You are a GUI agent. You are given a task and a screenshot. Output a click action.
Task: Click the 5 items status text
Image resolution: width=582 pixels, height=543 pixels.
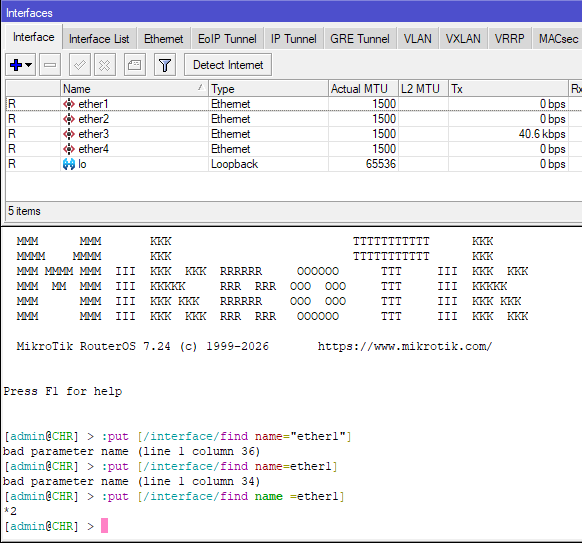click(x=24, y=211)
